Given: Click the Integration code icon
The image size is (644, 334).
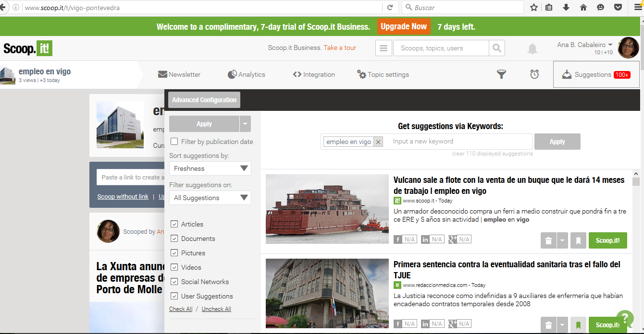Looking at the screenshot, I should 297,74.
